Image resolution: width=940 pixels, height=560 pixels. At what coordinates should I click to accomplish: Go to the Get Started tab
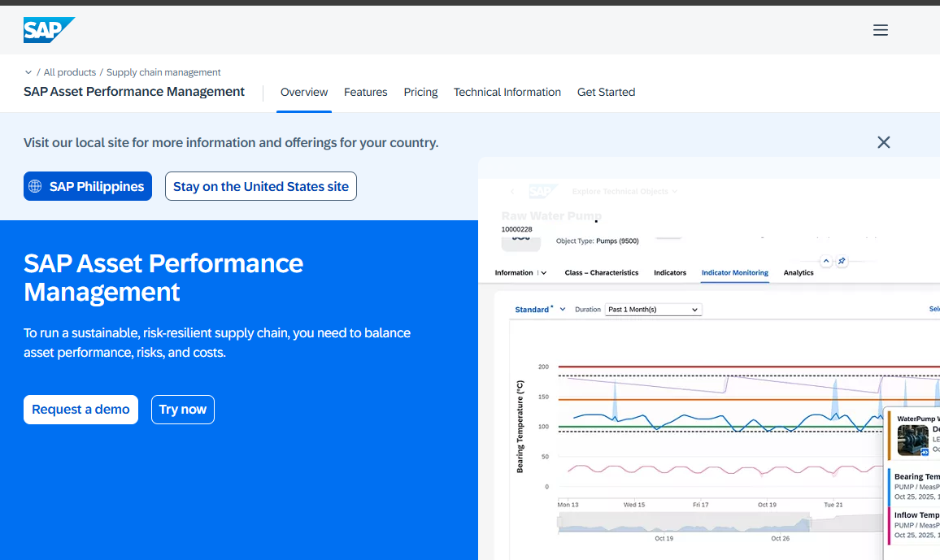point(606,92)
